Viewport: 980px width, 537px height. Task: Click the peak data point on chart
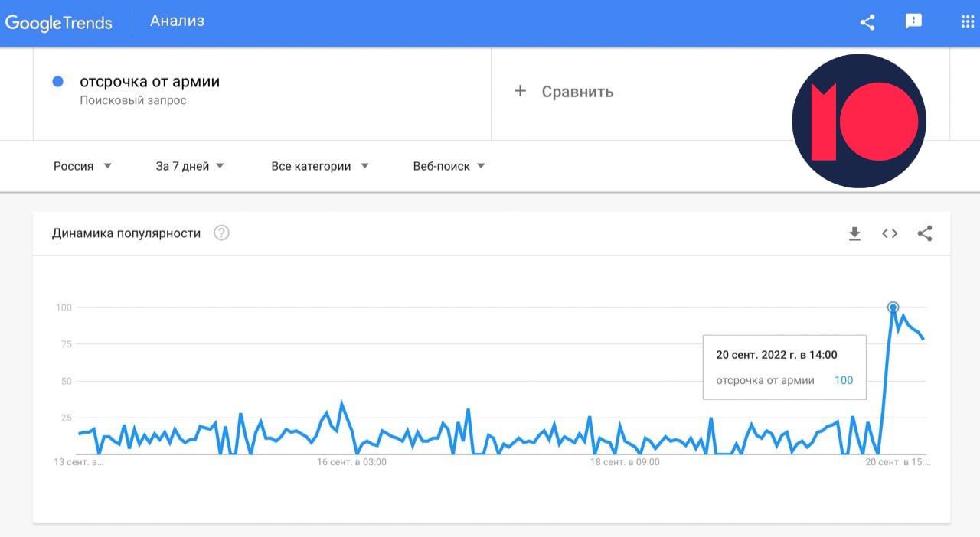coord(893,308)
